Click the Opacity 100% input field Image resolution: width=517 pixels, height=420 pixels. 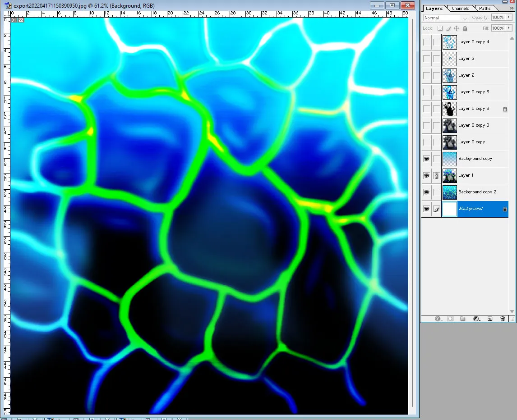point(498,18)
